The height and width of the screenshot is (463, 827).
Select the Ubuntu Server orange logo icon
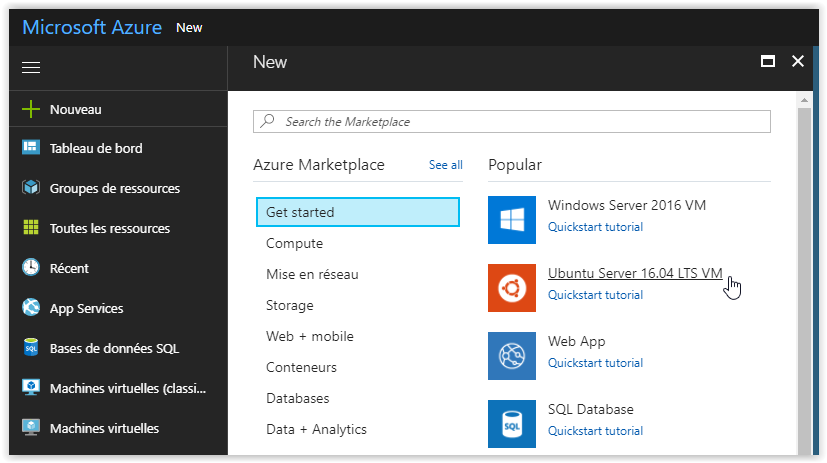pos(512,288)
